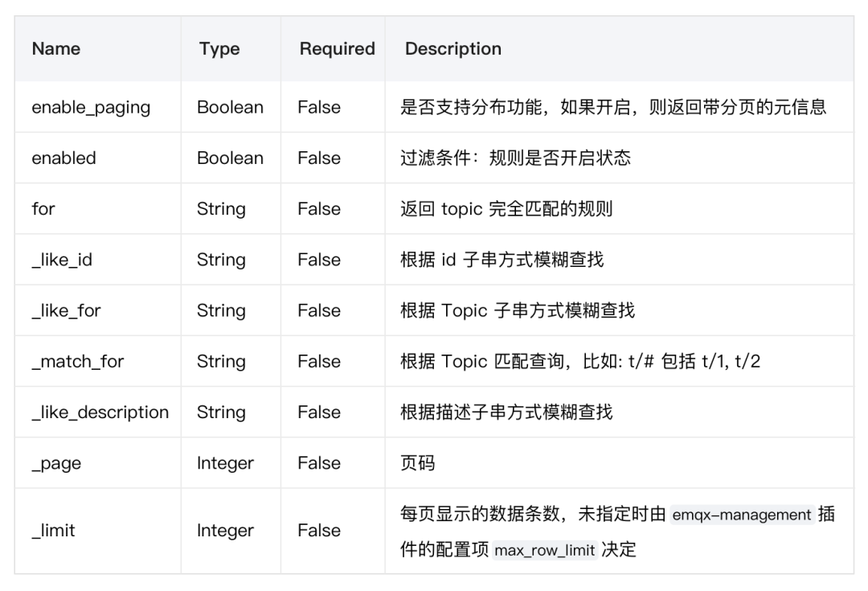
Task: Click the Required column header
Action: click(337, 49)
